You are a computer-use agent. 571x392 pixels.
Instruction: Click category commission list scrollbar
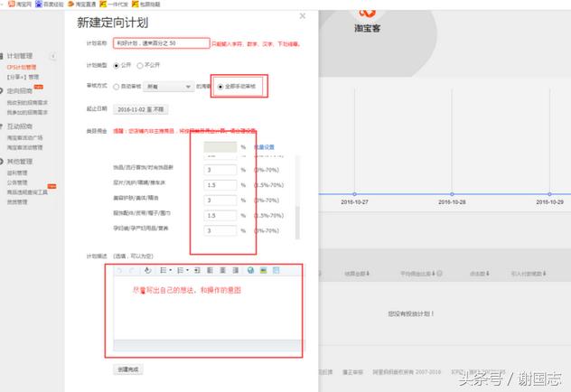(x=297, y=222)
